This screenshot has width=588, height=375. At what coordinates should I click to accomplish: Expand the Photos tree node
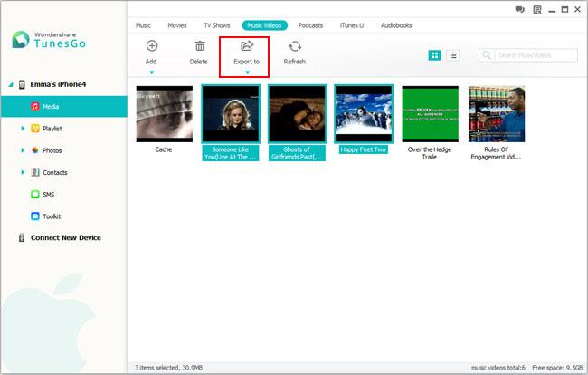(x=23, y=150)
